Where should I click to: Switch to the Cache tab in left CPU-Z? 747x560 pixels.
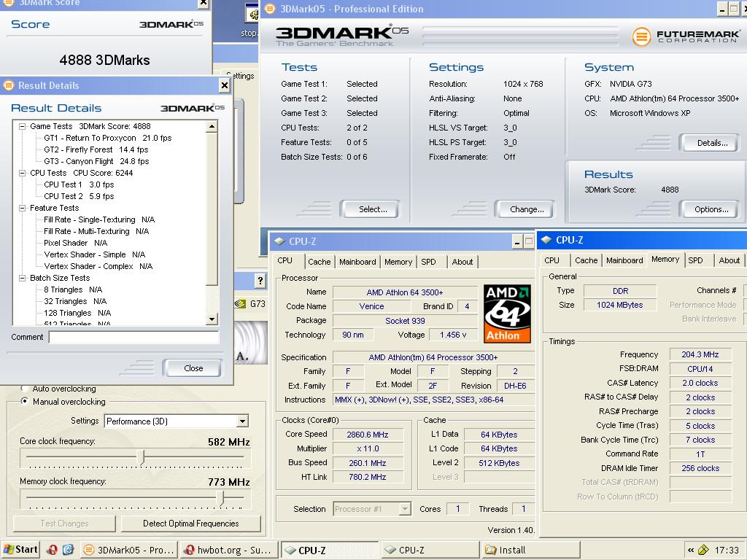click(x=320, y=262)
